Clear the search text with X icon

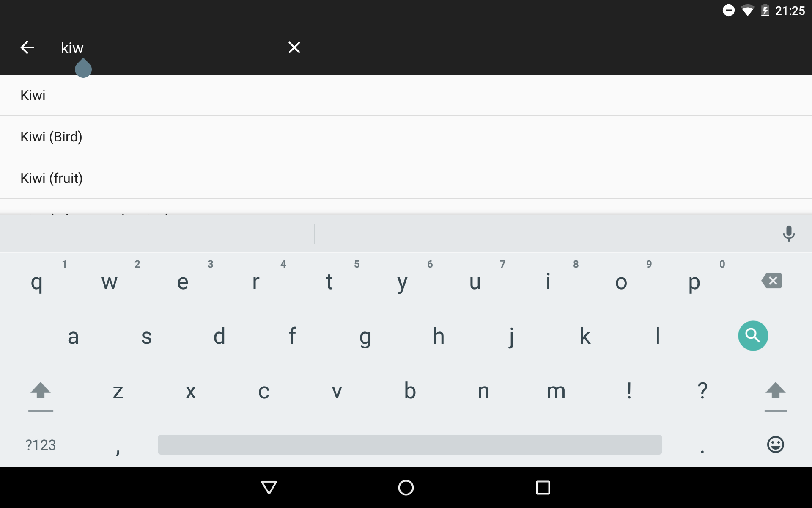[x=294, y=47]
